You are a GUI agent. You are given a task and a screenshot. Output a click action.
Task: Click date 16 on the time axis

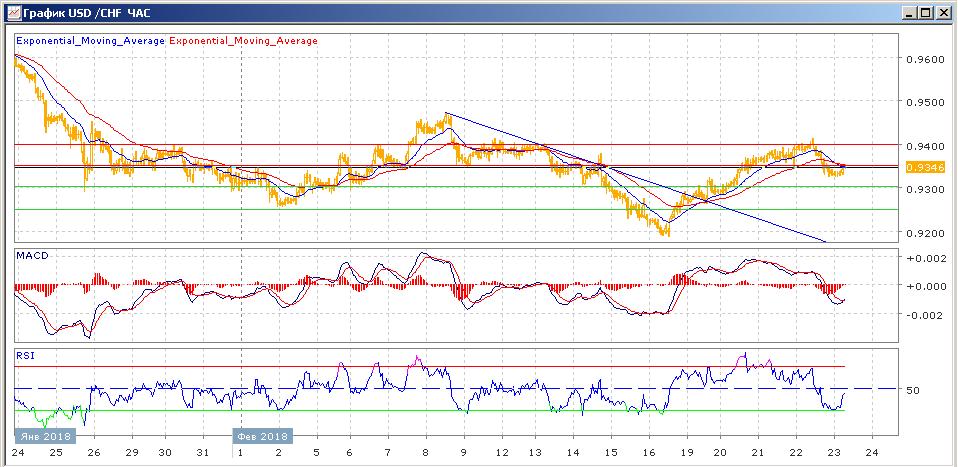click(649, 453)
